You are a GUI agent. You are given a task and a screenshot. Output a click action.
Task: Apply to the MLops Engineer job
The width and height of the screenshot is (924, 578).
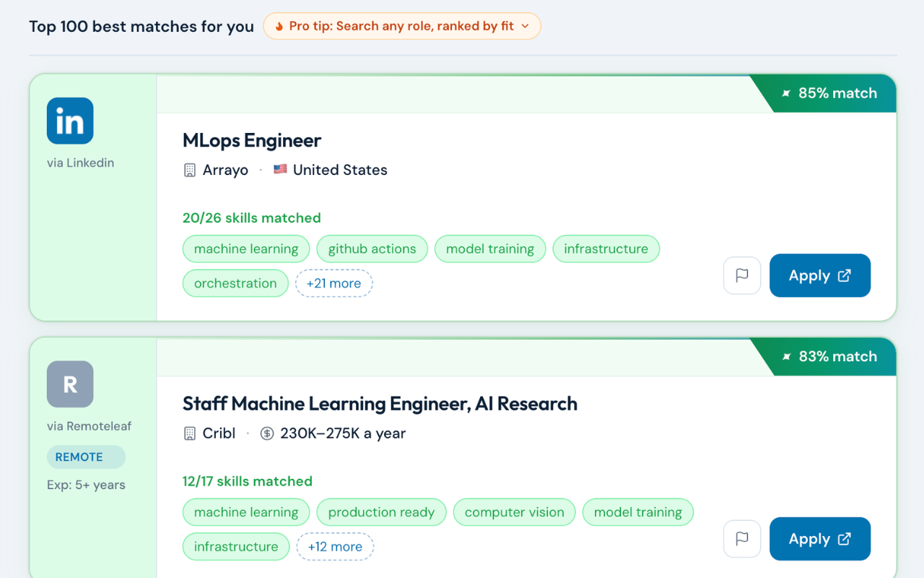click(x=820, y=275)
